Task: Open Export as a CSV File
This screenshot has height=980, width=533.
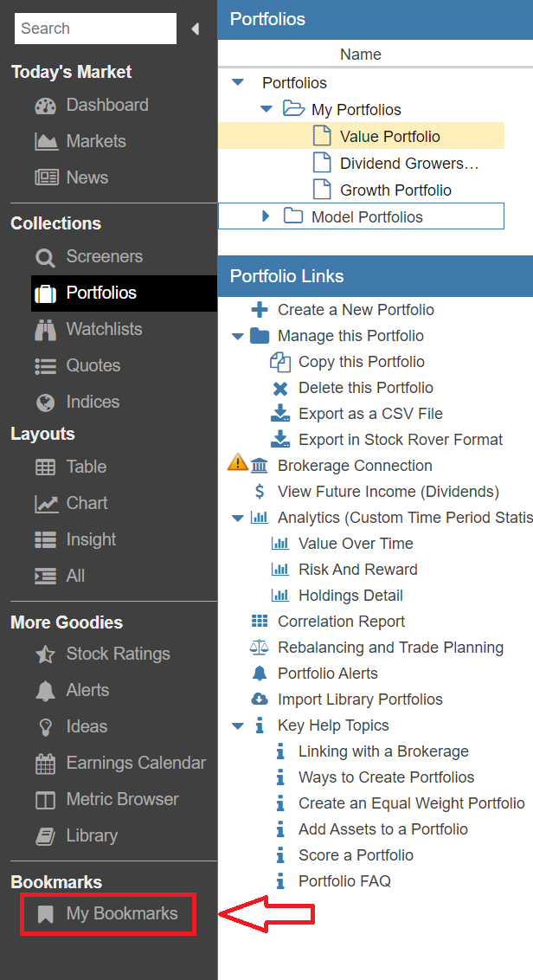Action: point(370,414)
